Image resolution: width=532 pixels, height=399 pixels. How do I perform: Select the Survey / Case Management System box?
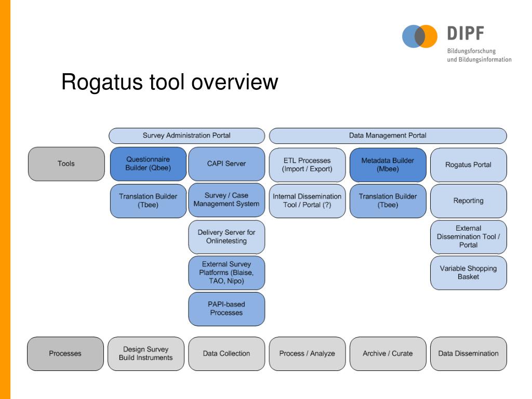coord(227,200)
